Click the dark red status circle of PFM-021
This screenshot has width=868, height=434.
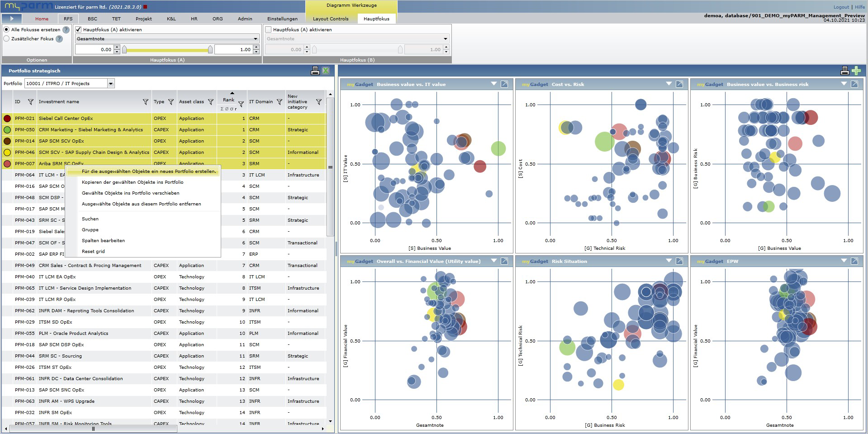pyautogui.click(x=7, y=119)
